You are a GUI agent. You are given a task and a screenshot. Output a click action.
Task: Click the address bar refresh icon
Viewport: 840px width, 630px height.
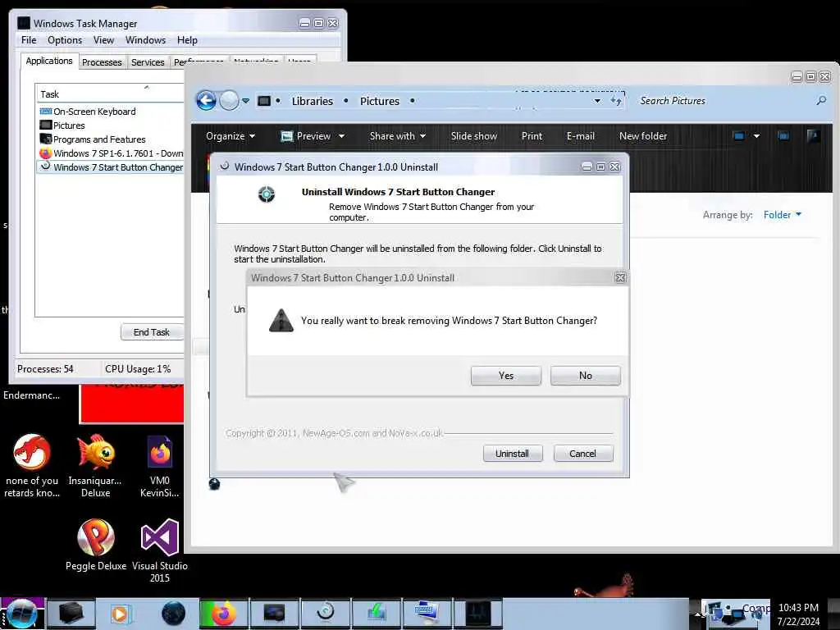616,101
